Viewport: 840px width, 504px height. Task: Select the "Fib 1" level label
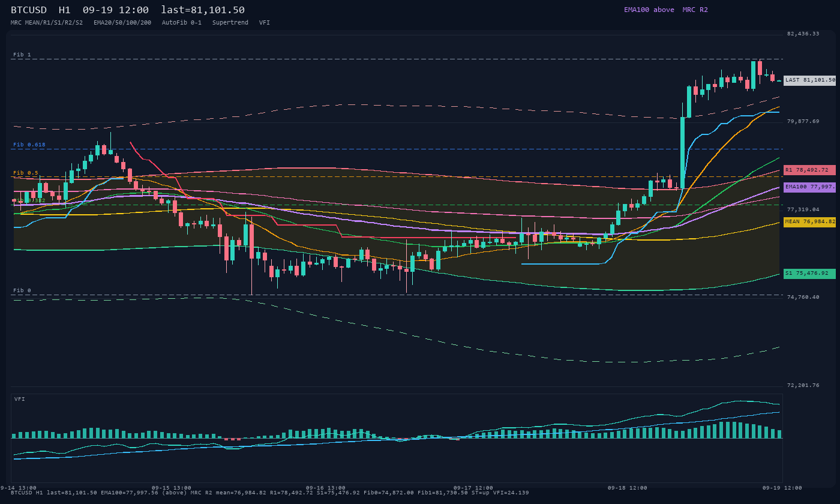[22, 55]
